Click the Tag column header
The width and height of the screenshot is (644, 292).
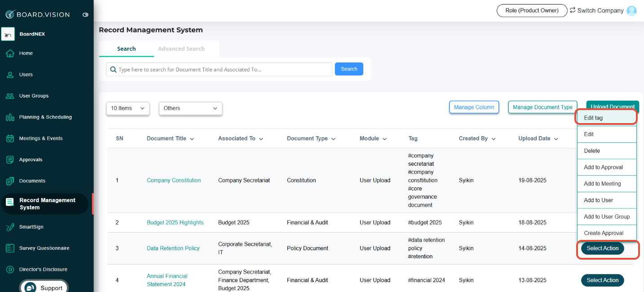413,139
